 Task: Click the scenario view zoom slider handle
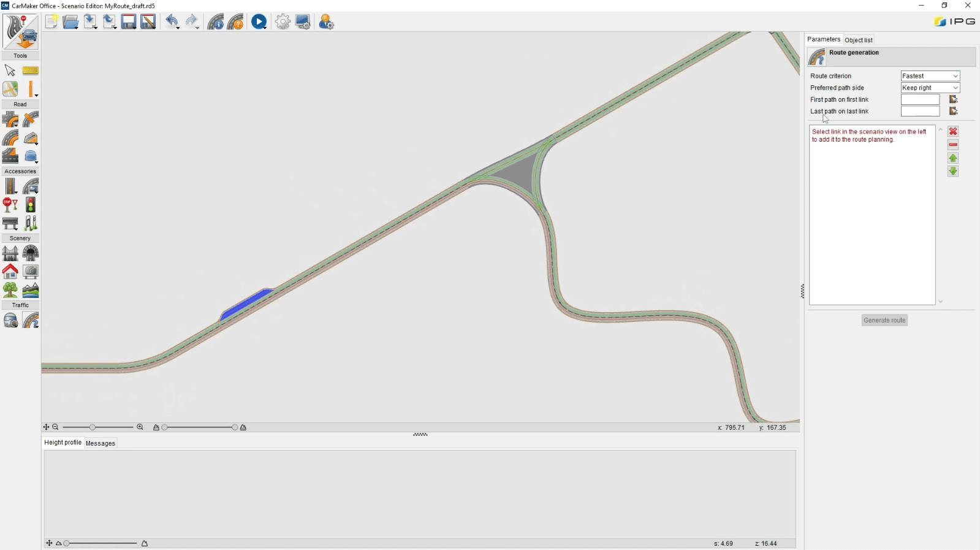click(x=93, y=427)
